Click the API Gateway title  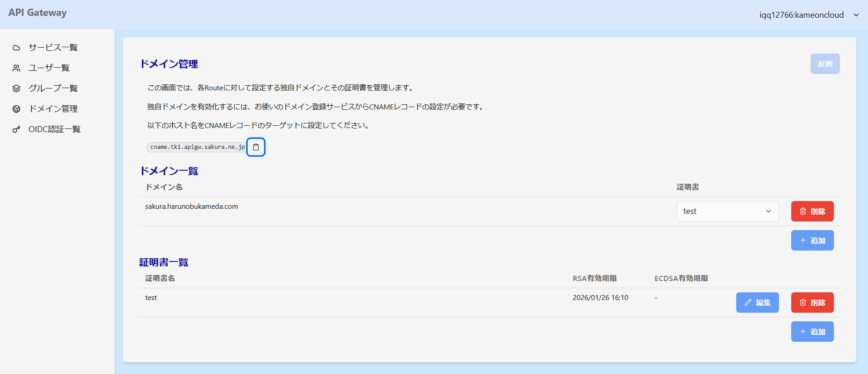[37, 13]
